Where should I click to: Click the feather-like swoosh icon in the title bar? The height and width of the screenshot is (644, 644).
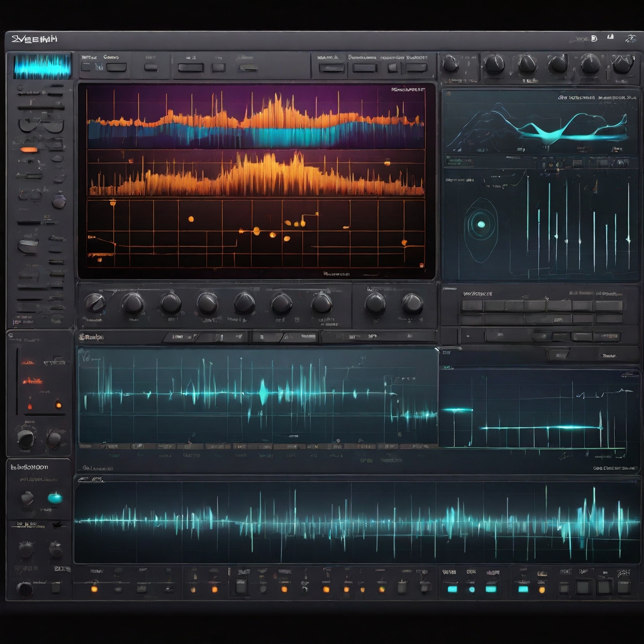(630, 38)
